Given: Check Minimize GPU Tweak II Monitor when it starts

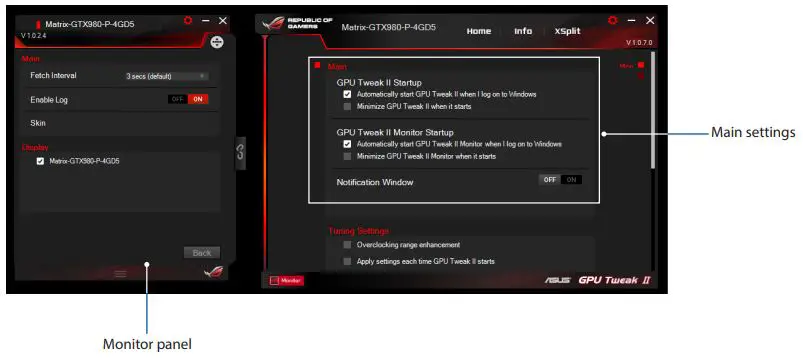Looking at the screenshot, I should [x=347, y=156].
